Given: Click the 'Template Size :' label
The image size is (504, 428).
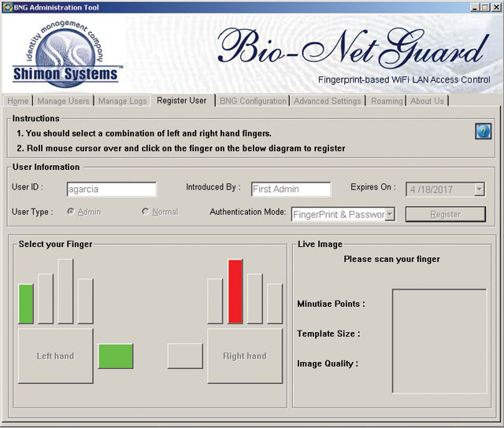Looking at the screenshot, I should tap(328, 334).
